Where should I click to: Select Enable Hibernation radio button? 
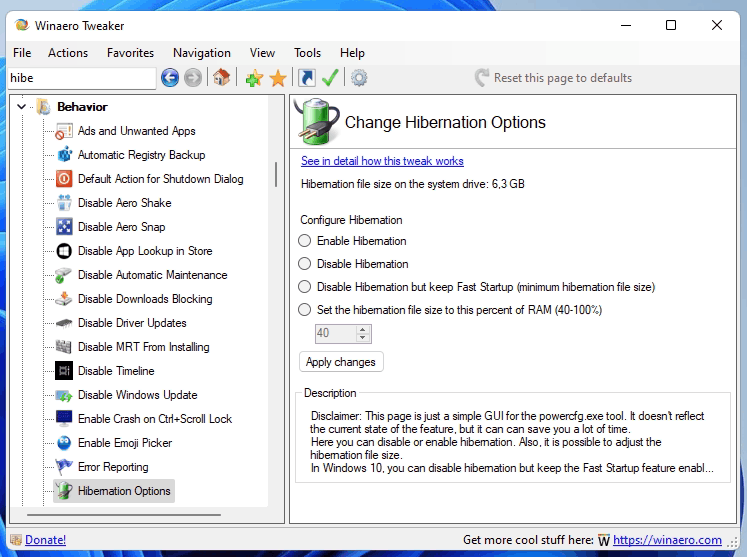[304, 241]
